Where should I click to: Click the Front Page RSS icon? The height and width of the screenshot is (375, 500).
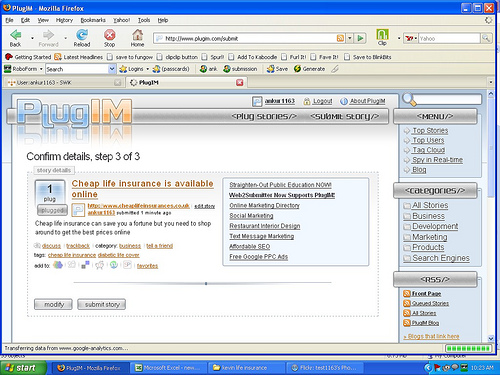point(407,294)
